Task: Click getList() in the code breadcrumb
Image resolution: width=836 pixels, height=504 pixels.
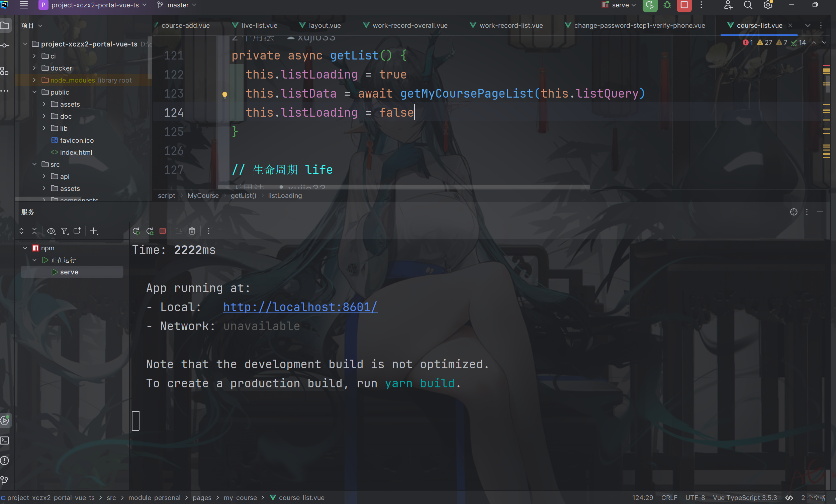Action: pyautogui.click(x=243, y=196)
